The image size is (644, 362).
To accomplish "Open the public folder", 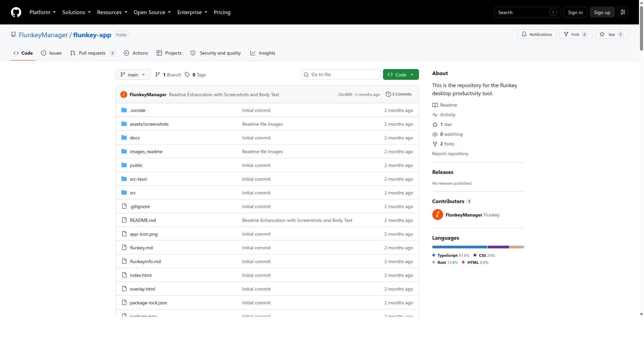I will pyautogui.click(x=136, y=166).
